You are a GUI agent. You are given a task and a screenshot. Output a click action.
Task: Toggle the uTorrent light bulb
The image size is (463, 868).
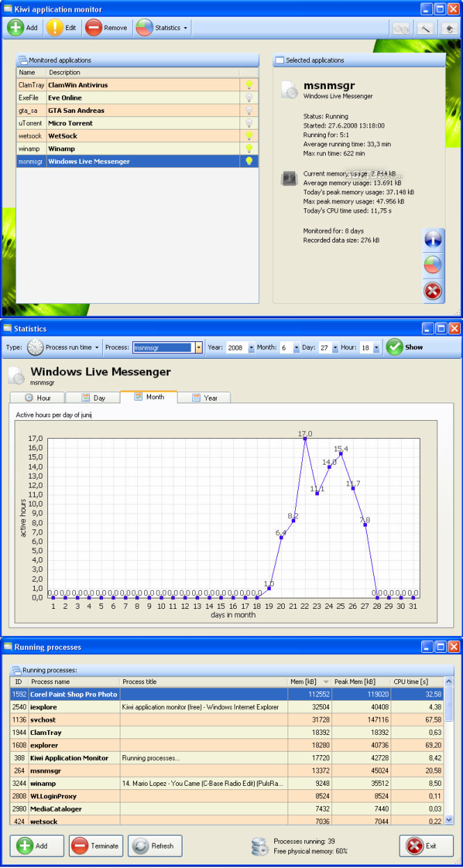click(x=248, y=123)
